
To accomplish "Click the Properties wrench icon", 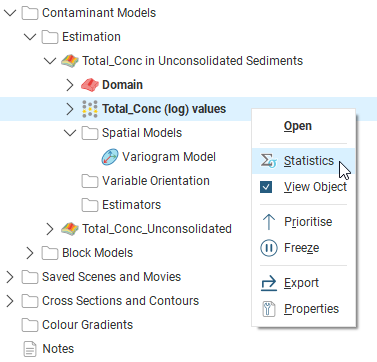I will [x=269, y=309].
